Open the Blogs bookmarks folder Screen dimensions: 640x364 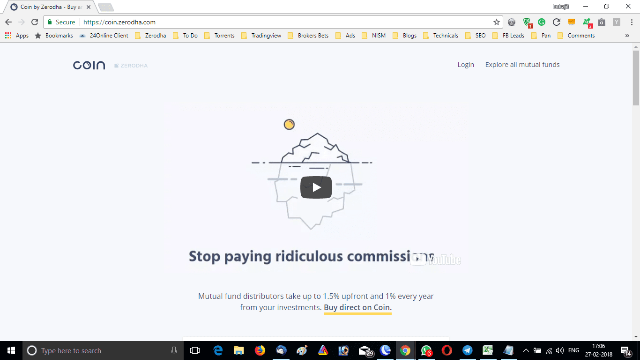click(404, 36)
